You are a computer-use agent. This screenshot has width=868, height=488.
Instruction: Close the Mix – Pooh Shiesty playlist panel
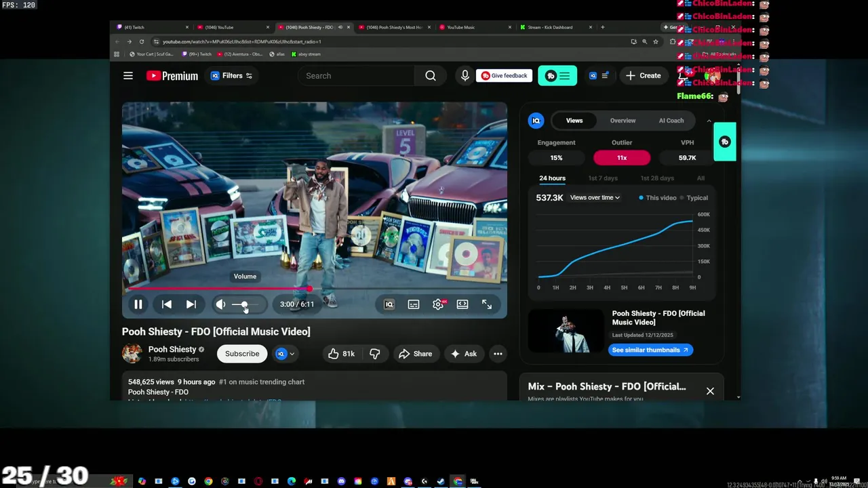[710, 391]
